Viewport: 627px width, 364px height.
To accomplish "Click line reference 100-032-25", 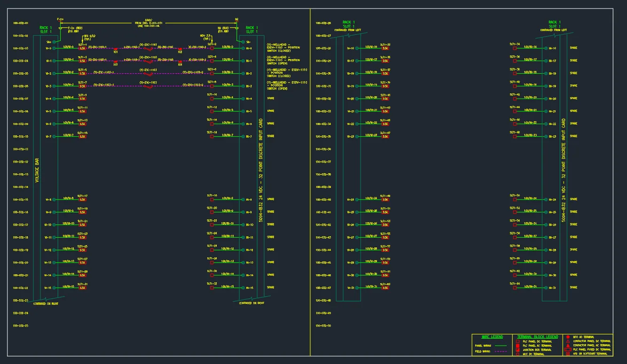I will 21,325.
